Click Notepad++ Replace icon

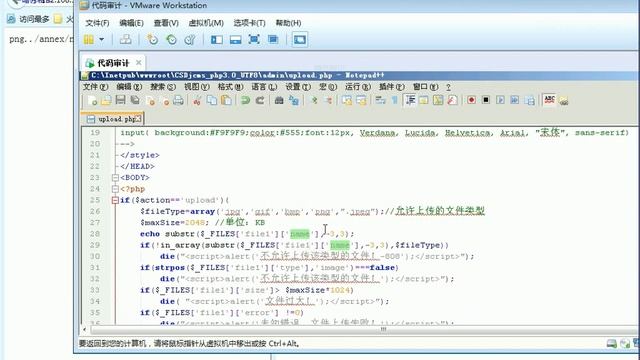(x=294, y=100)
